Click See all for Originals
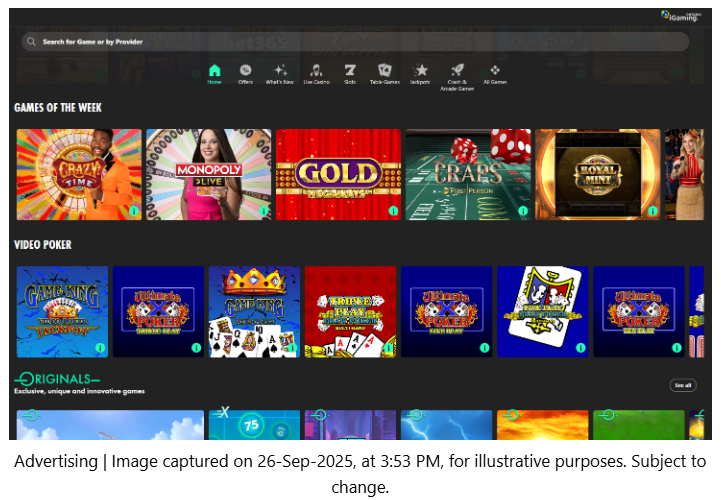Image resolution: width=721 pixels, height=500 pixels. point(683,385)
